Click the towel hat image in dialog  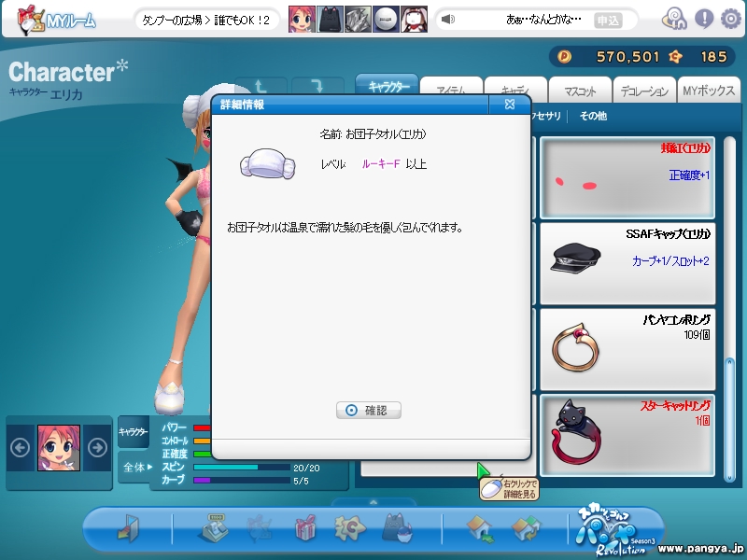tap(267, 163)
